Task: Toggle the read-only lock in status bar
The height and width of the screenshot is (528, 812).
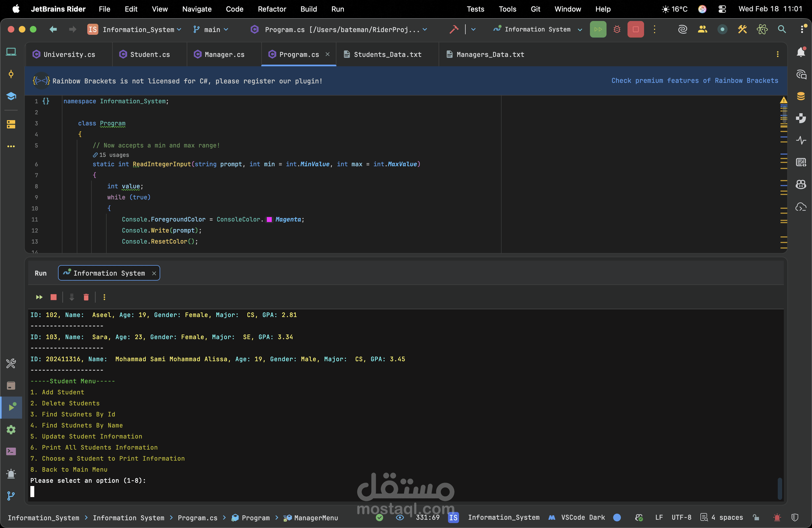Action: (x=756, y=518)
